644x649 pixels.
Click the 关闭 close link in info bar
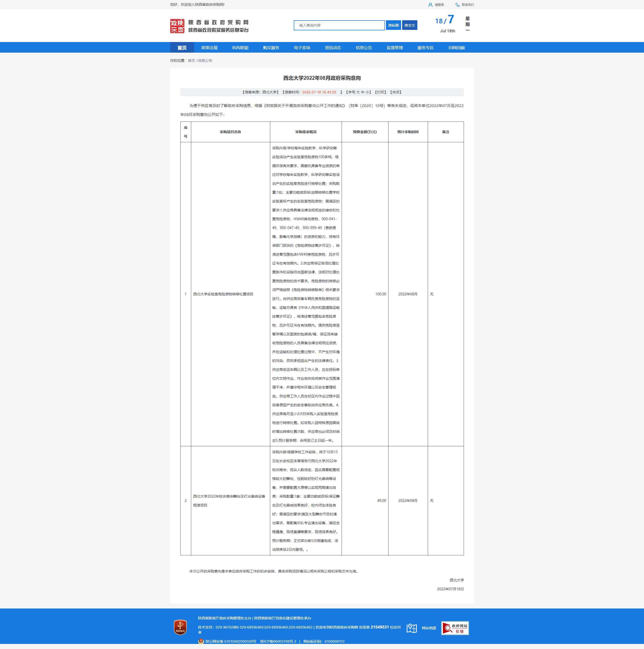coord(396,92)
